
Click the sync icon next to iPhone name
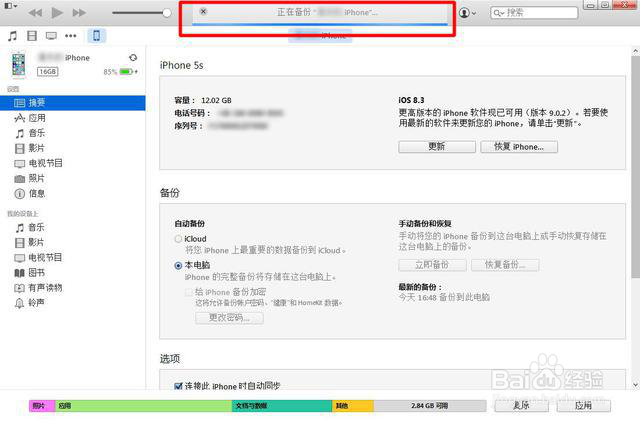click(133, 58)
